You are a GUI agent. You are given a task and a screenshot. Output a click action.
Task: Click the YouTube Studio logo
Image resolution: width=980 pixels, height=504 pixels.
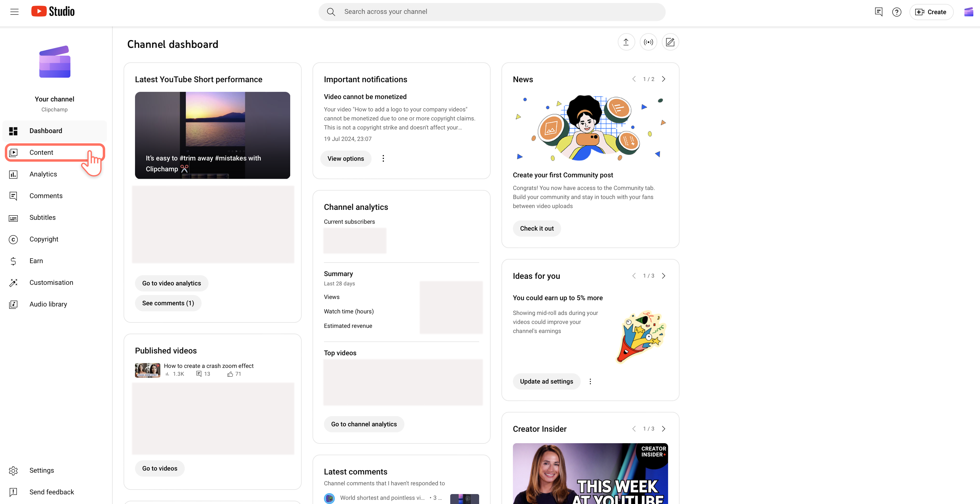[x=53, y=12]
